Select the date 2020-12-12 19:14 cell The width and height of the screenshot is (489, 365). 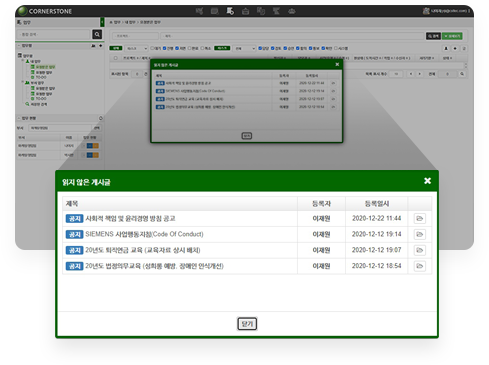(x=377, y=234)
